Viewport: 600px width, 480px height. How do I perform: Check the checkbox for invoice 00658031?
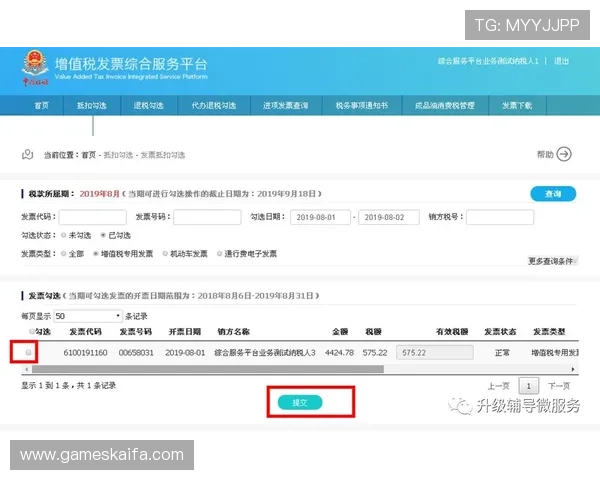tap(28, 352)
